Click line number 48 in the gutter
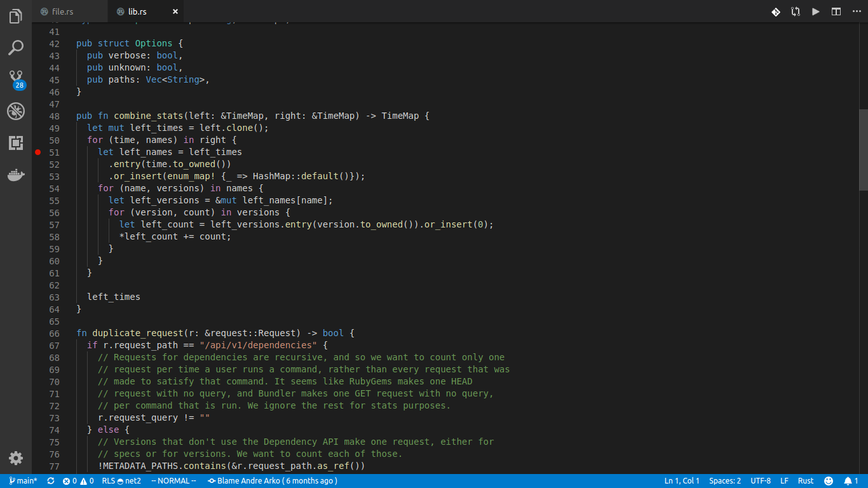This screenshot has height=488, width=868. coord(54,116)
